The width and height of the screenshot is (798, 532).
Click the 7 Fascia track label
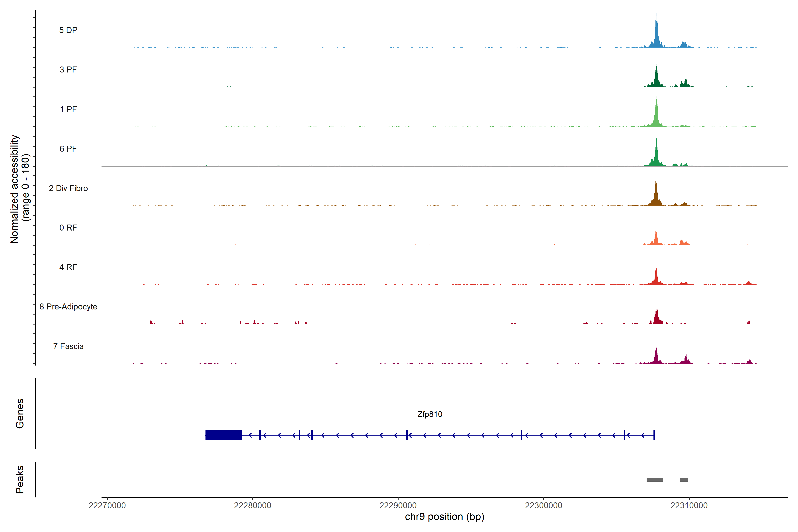pyautogui.click(x=68, y=346)
